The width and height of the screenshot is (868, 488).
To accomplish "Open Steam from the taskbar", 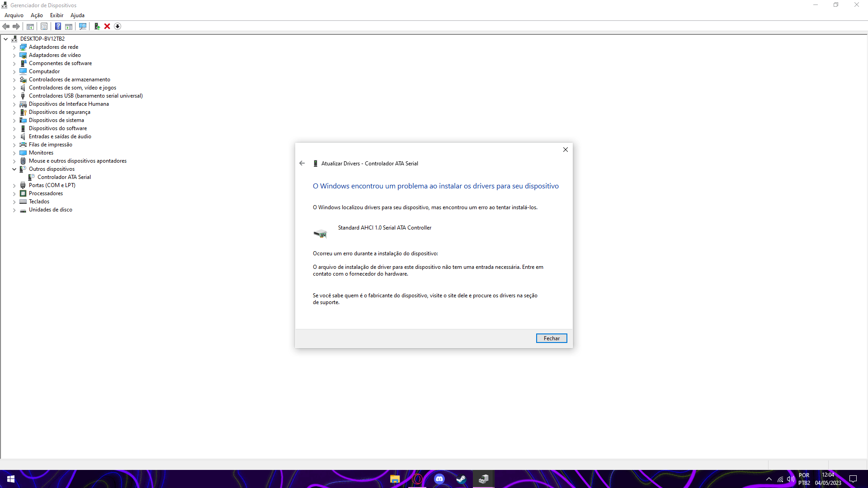I will (461, 479).
